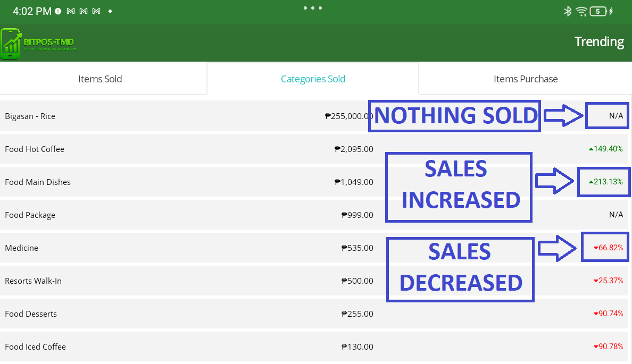Tap the Food Iced Coffee 90.78% value
The width and height of the screenshot is (632, 364).
click(x=611, y=347)
